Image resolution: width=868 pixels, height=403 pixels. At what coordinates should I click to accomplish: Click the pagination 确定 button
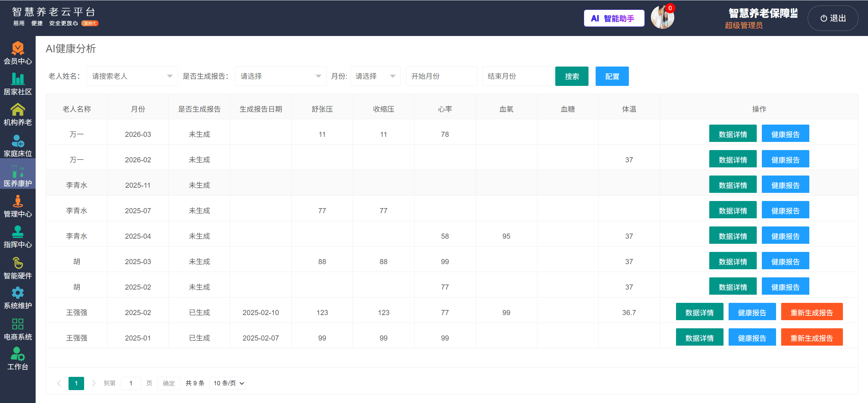click(x=169, y=383)
